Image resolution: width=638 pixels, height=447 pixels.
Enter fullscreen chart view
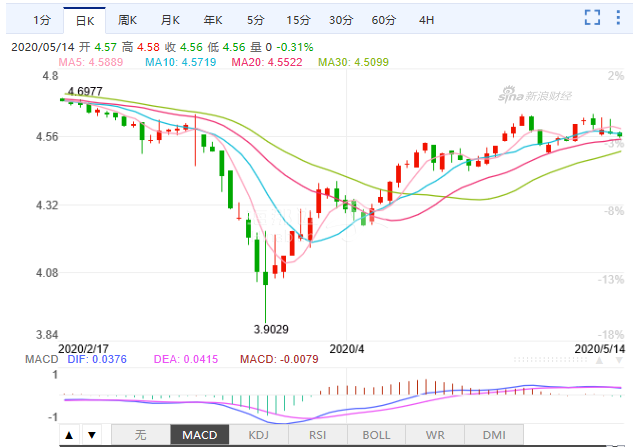[592, 18]
